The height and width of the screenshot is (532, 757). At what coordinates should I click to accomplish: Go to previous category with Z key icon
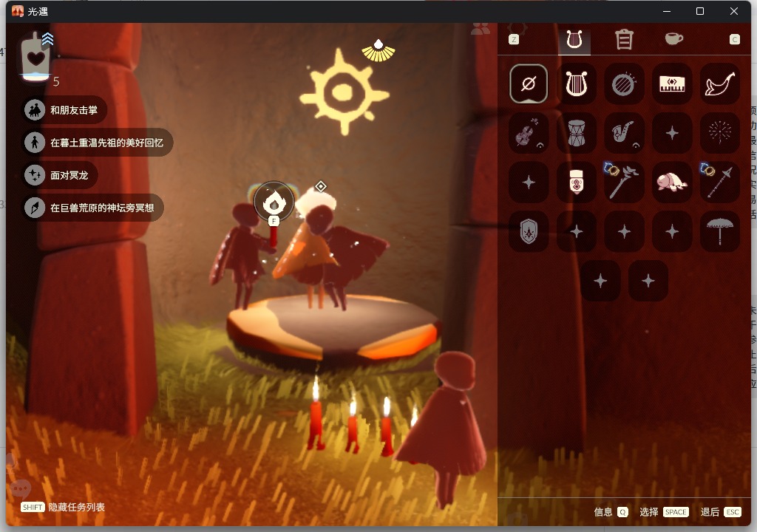point(514,40)
